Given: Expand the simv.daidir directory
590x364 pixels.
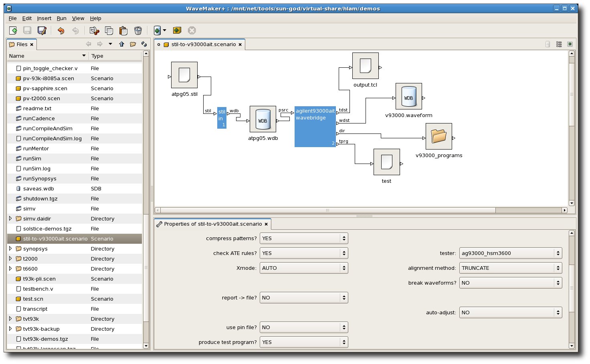Looking at the screenshot, I should click(10, 218).
